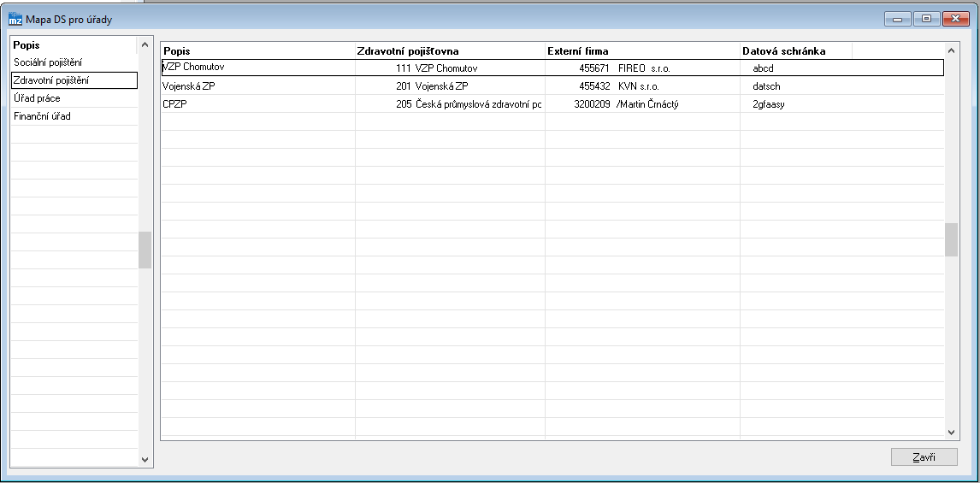
Task: Click the Datová schránka column header
Action: [796, 51]
